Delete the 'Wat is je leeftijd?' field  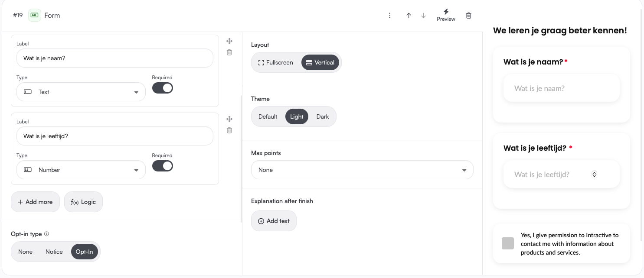(229, 130)
